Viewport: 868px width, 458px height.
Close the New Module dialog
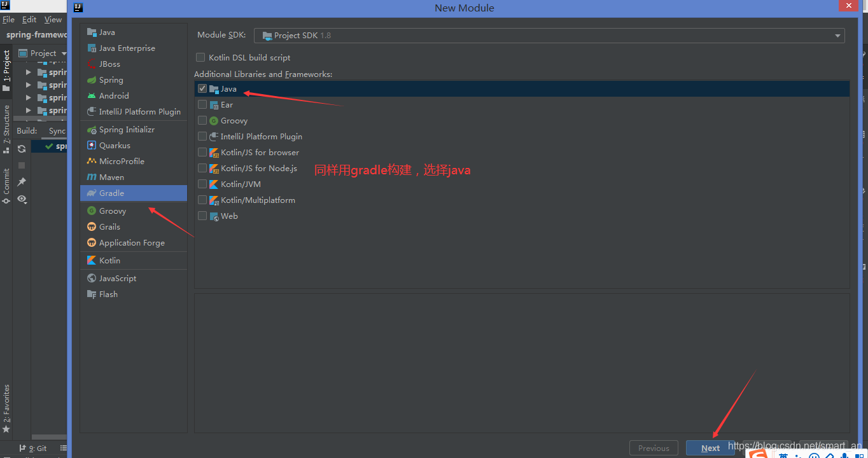click(x=849, y=6)
